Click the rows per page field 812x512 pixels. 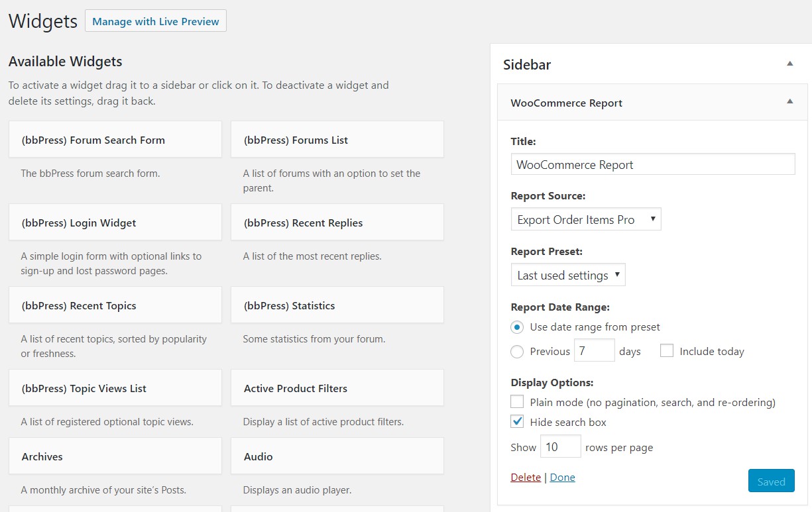tap(560, 447)
